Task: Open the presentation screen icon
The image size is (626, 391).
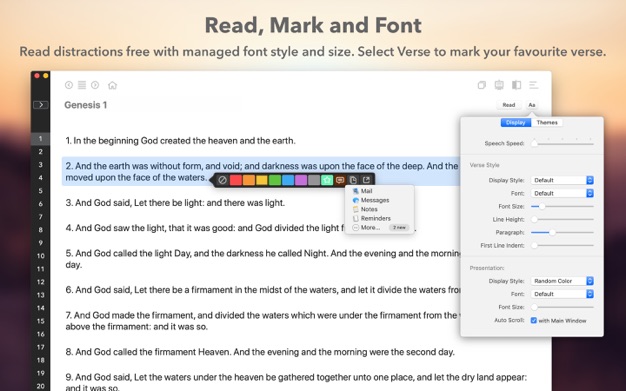Action: click(499, 85)
